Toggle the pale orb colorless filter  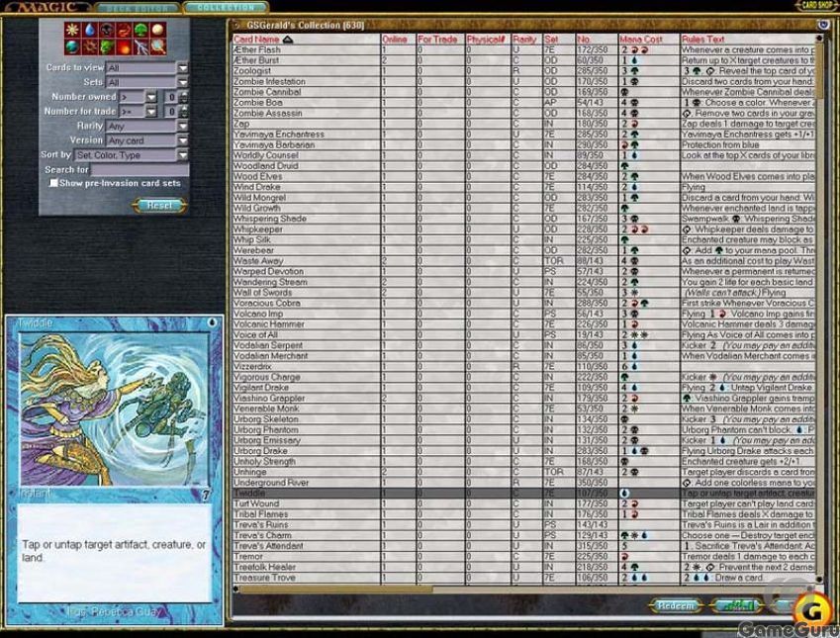click(x=158, y=30)
